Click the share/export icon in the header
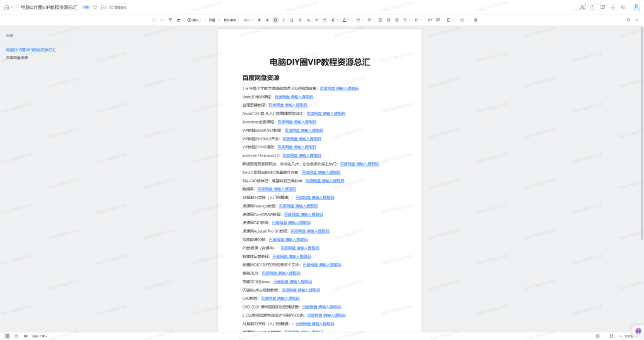Image resolution: width=644 pixels, height=340 pixels. click(592, 7)
